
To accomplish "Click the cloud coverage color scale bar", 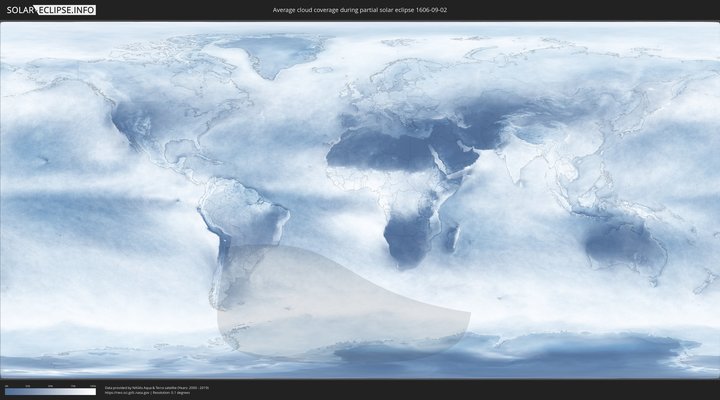I will (x=50, y=392).
